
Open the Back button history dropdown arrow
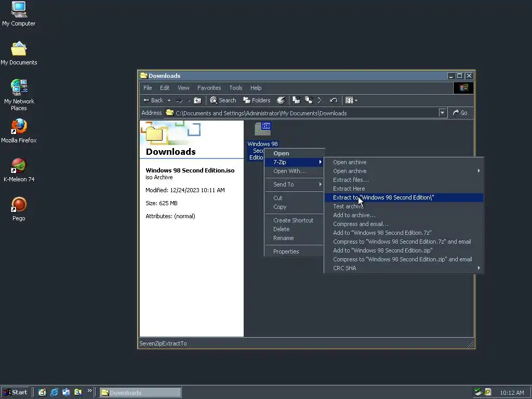tap(169, 100)
